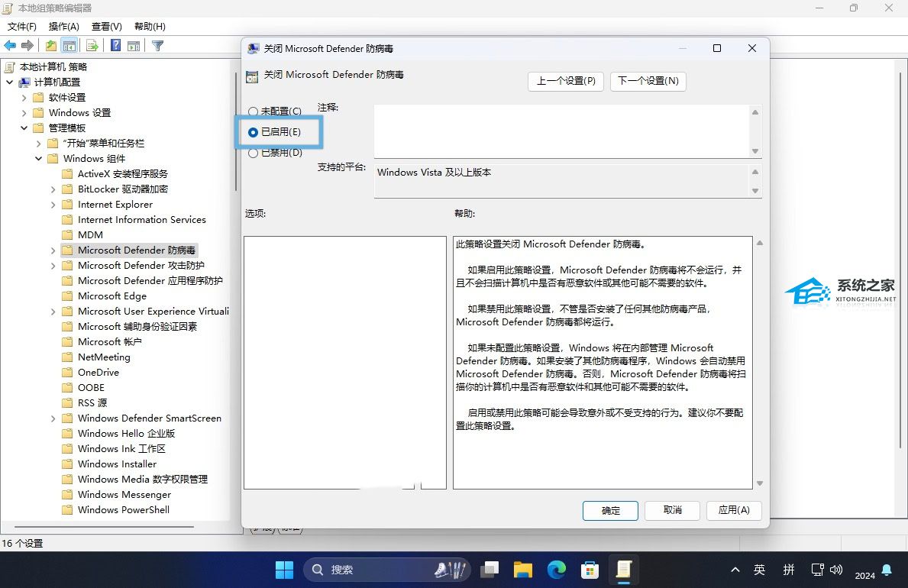Collapse the 计算机配置 tree node
Screen dimensions: 908x588
point(9,82)
